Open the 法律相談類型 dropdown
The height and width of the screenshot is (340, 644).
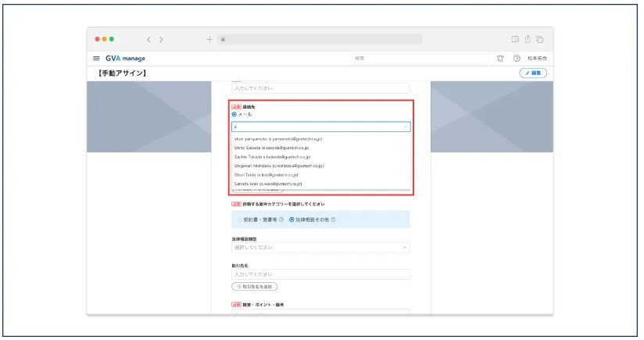coord(320,248)
